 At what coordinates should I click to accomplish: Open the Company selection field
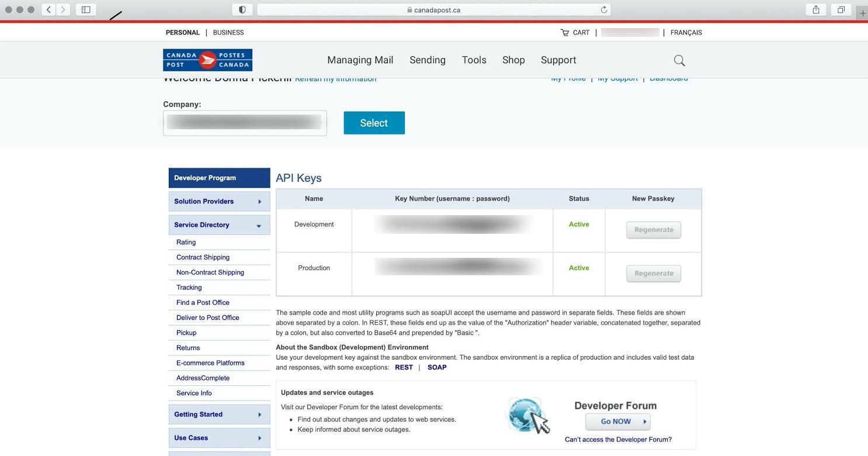[245, 123]
